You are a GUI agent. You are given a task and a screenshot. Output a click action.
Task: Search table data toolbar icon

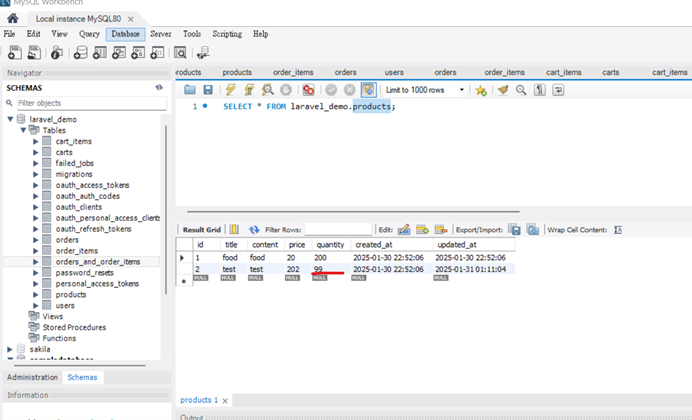point(180,52)
